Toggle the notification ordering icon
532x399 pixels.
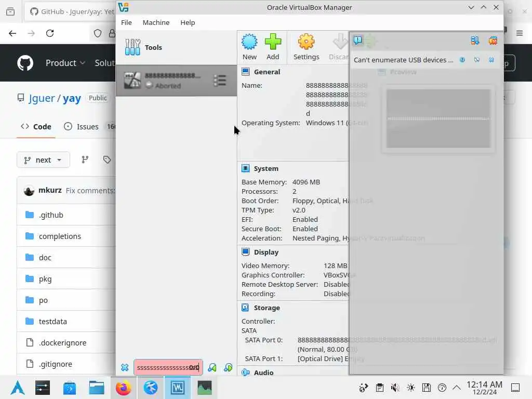click(x=475, y=41)
